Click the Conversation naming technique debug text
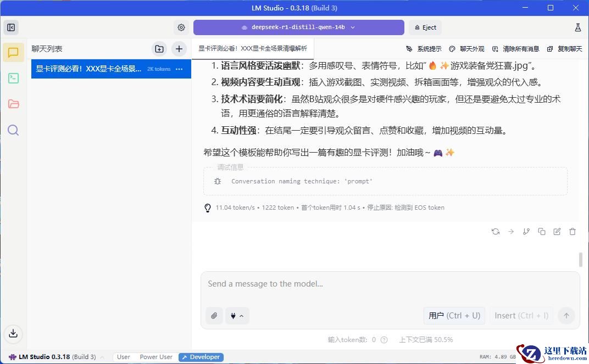This screenshot has width=589, height=364. 302,181
